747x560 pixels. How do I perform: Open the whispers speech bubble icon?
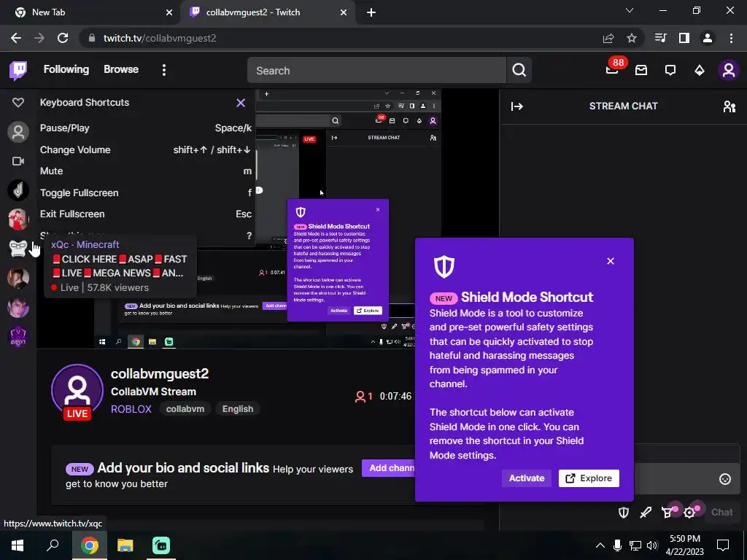pos(670,71)
